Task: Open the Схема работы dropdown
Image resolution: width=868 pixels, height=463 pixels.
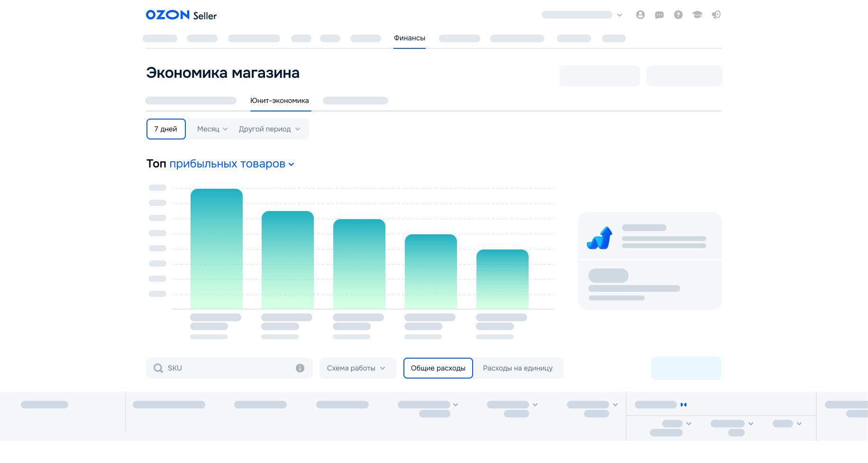Action: coord(357,368)
